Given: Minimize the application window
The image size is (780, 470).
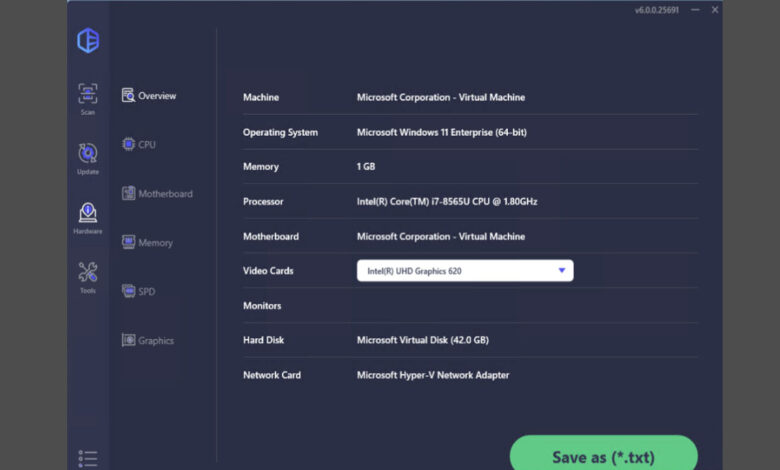Looking at the screenshot, I should pyautogui.click(x=695, y=9).
